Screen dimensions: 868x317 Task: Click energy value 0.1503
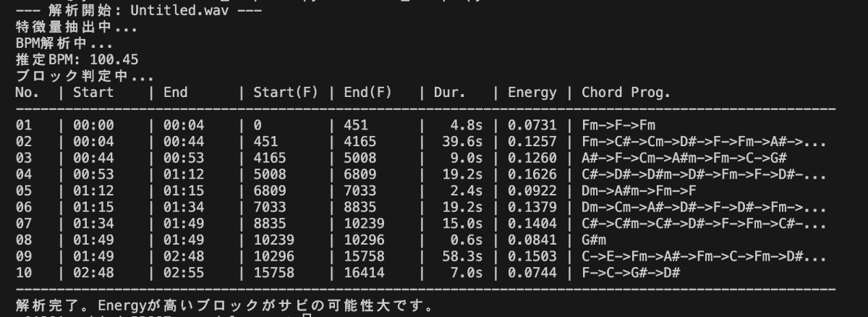532,255
